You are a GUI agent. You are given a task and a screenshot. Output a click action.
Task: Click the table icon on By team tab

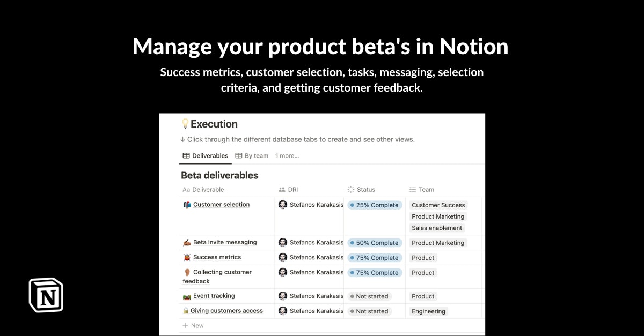pos(238,156)
